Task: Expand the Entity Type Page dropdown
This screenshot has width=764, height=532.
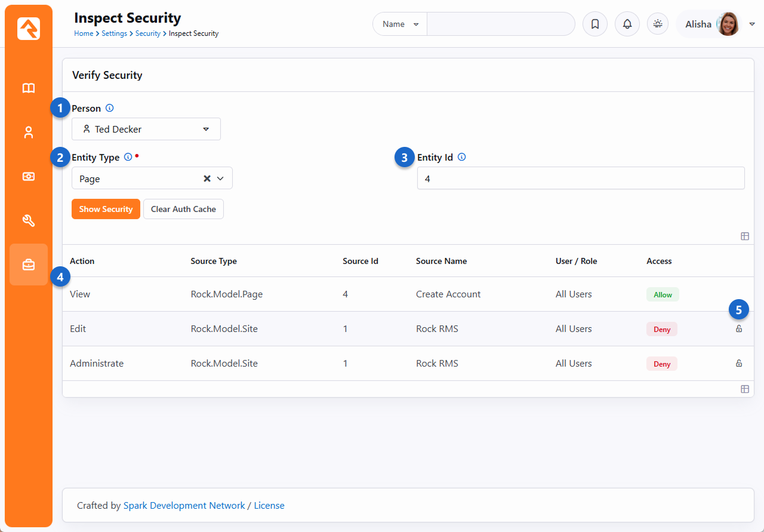Action: pyautogui.click(x=220, y=179)
